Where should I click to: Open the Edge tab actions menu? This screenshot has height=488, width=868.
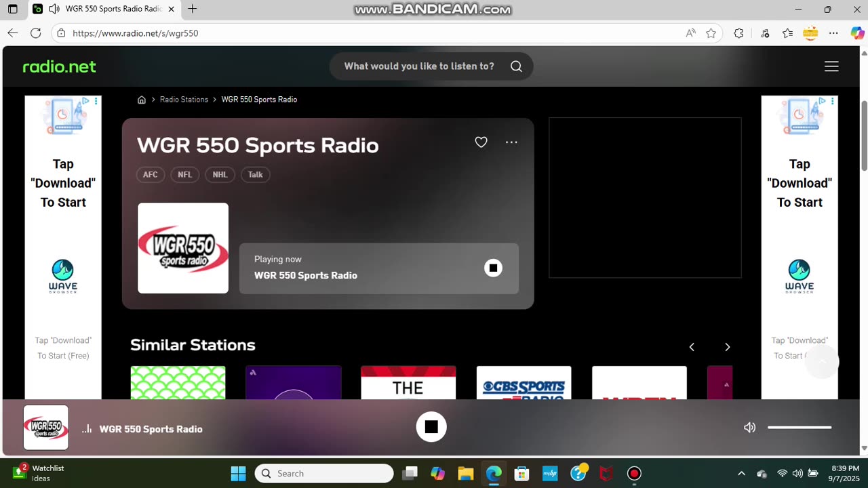pyautogui.click(x=12, y=9)
